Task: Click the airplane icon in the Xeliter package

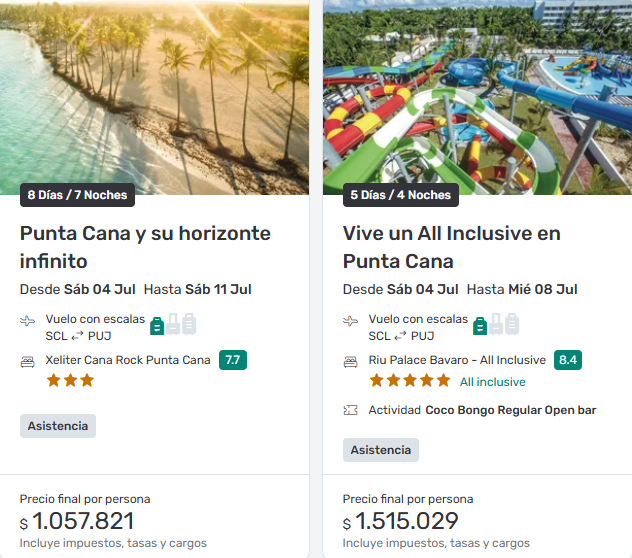Action: click(28, 321)
